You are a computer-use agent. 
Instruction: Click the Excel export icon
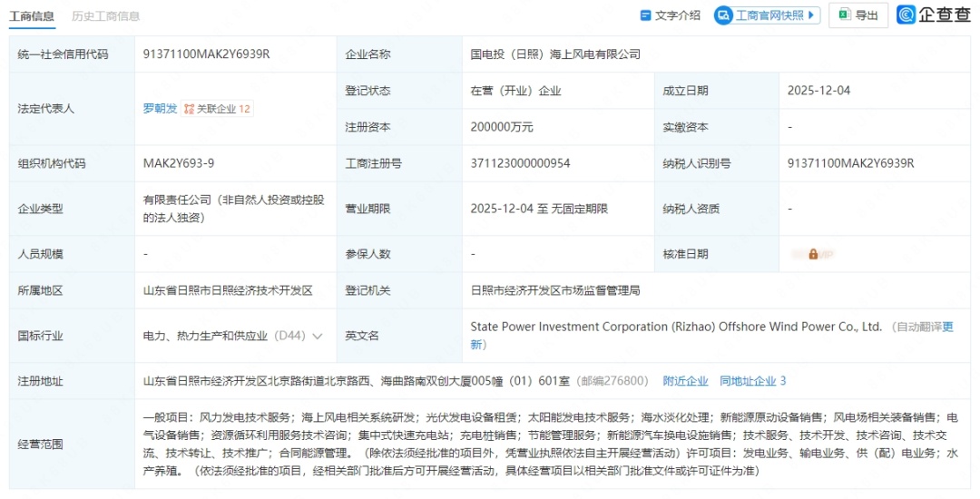coord(845,15)
